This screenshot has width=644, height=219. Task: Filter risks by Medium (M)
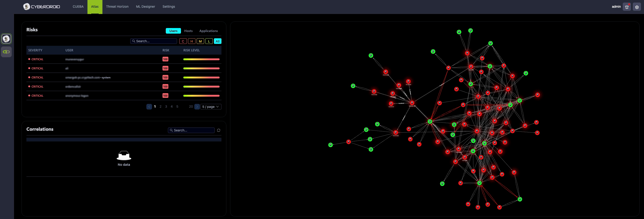click(200, 41)
